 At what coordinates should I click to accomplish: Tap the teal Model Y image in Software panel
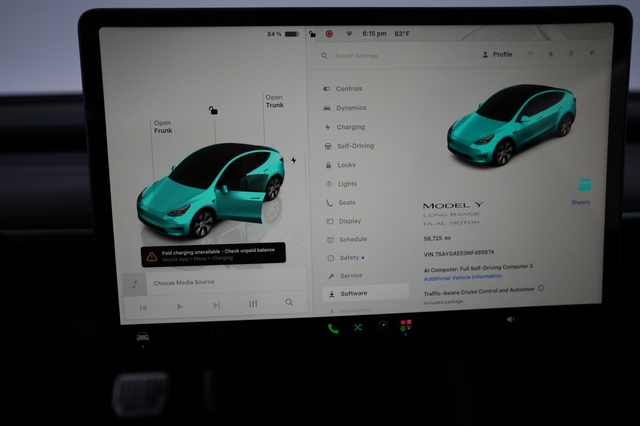pos(512,124)
